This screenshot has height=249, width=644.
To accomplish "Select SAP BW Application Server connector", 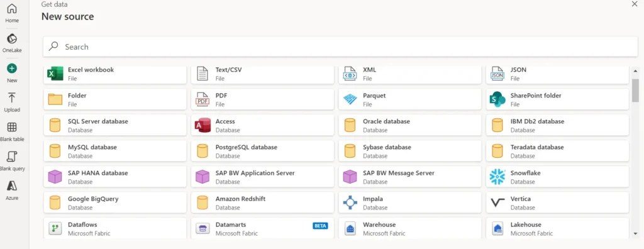I will (x=262, y=177).
